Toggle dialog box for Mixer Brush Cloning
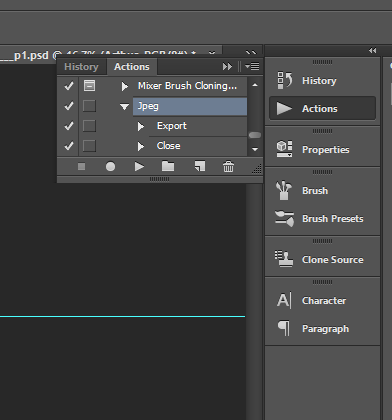The width and height of the screenshot is (392, 420). click(89, 86)
